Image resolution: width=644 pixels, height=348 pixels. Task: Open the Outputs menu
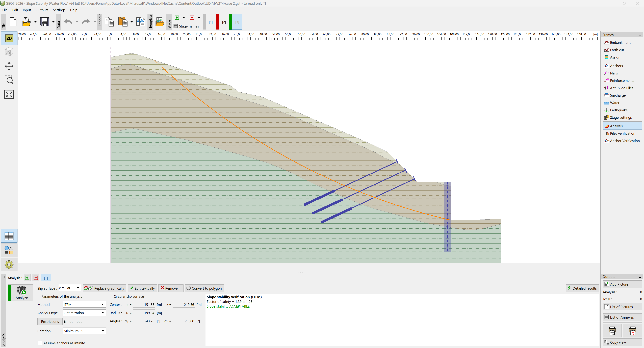click(42, 10)
